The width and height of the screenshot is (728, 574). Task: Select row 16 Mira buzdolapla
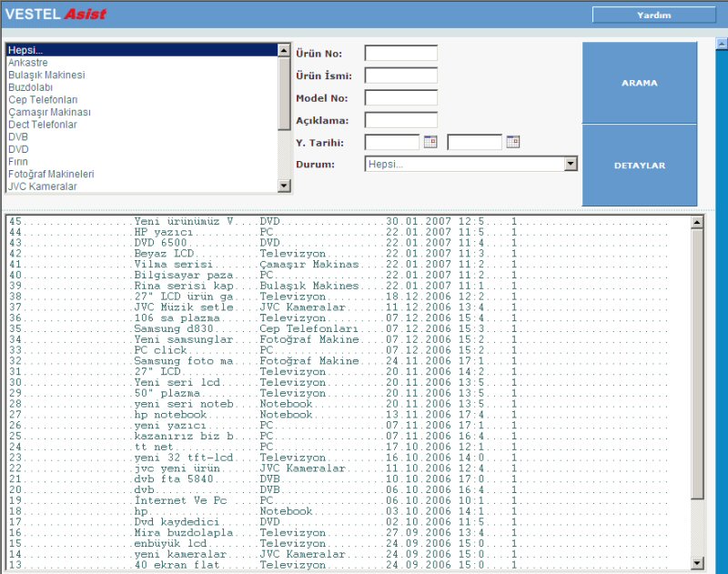tap(349, 533)
